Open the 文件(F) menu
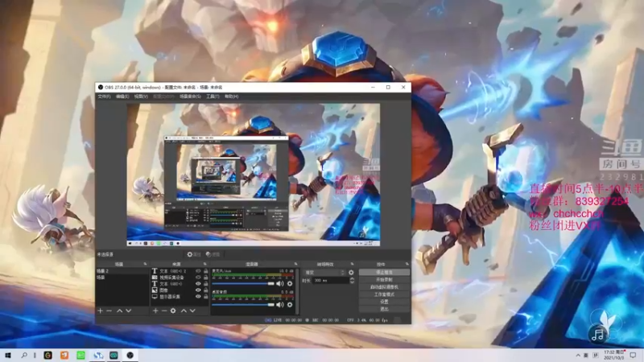The image size is (644, 362). click(x=104, y=97)
